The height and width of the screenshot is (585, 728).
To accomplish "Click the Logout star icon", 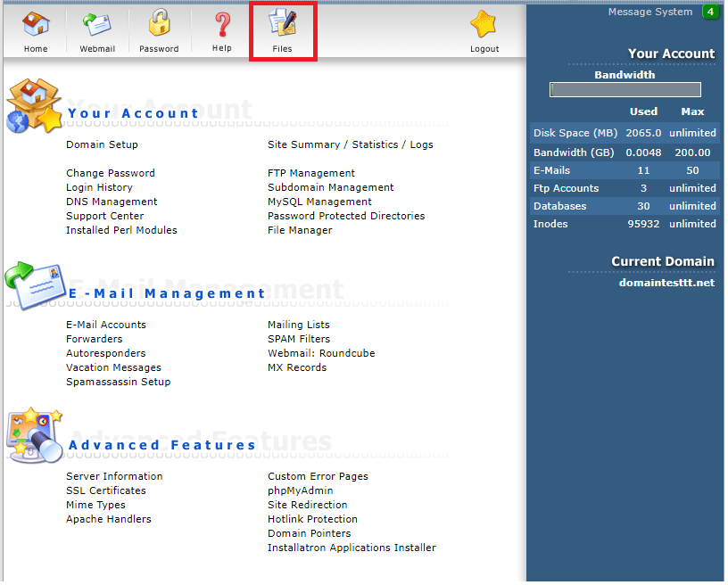I will (x=484, y=24).
